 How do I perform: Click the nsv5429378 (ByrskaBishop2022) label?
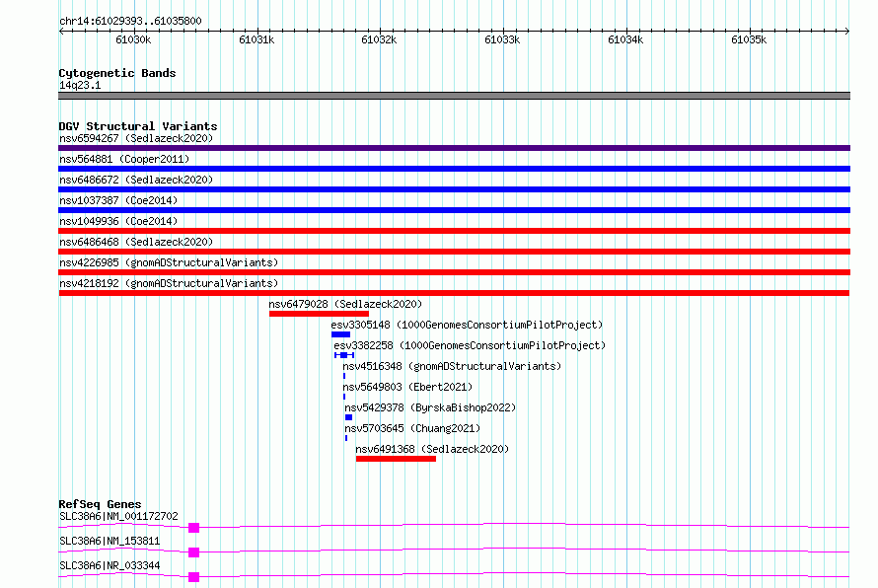pyautogui.click(x=430, y=407)
